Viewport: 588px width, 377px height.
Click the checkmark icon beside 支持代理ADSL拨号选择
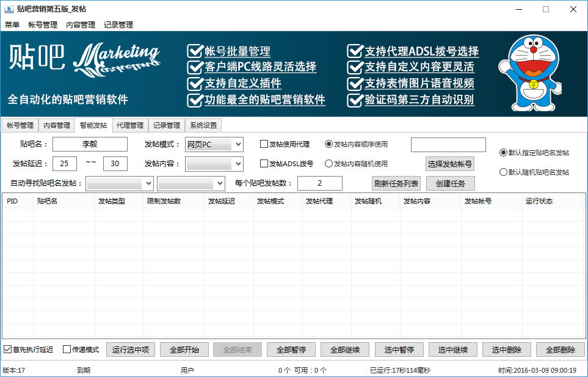click(x=355, y=51)
